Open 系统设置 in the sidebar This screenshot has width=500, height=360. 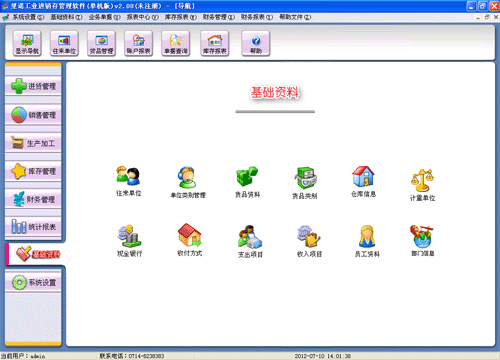pyautogui.click(x=33, y=282)
